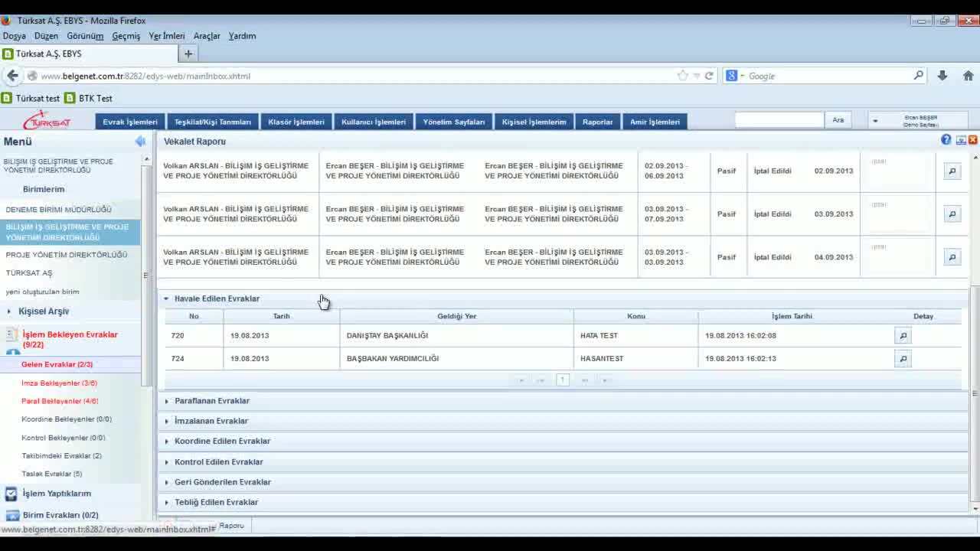Image resolution: width=980 pixels, height=551 pixels.
Task: Select Gelen Evraklar in sidebar
Action: pos(57,364)
